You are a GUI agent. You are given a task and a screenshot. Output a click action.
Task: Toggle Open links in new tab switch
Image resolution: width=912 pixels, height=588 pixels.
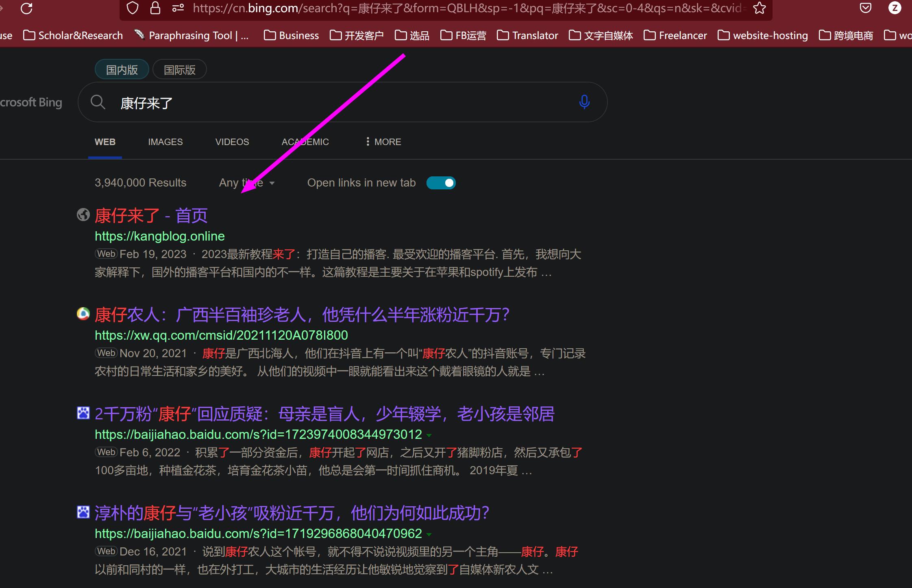coord(441,183)
